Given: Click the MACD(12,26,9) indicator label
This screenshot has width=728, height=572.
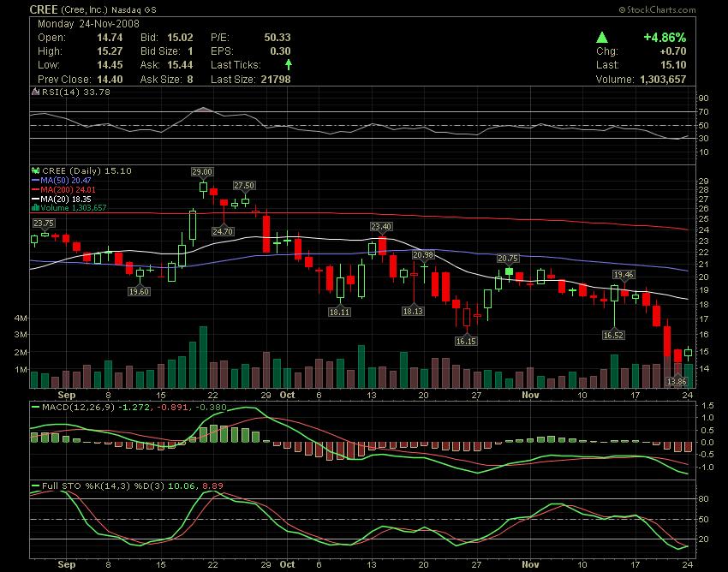Looking at the screenshot, I should 79,408.
